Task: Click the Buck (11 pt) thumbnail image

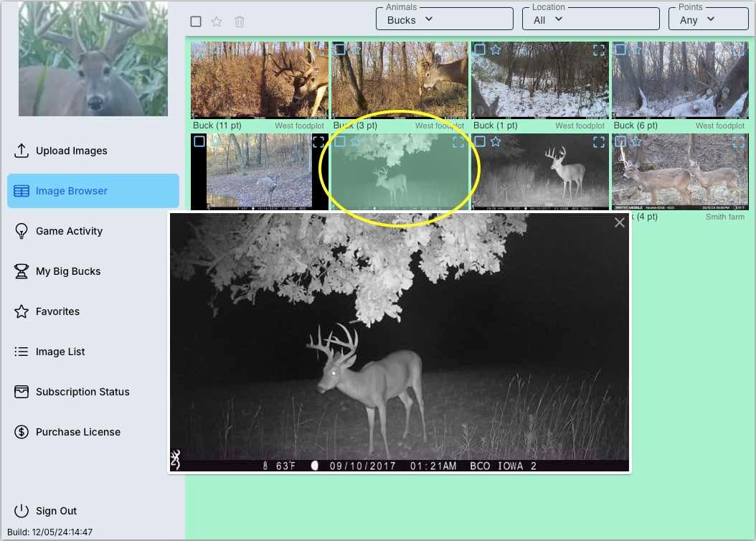Action: pos(260,80)
